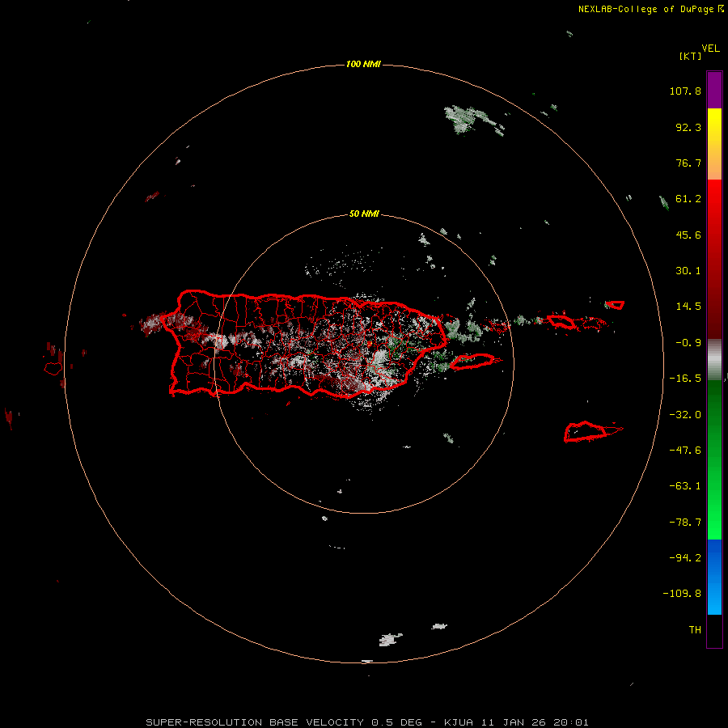
Task: Click the NEXLAB-College of DuPage credit text
Action: (x=651, y=9)
